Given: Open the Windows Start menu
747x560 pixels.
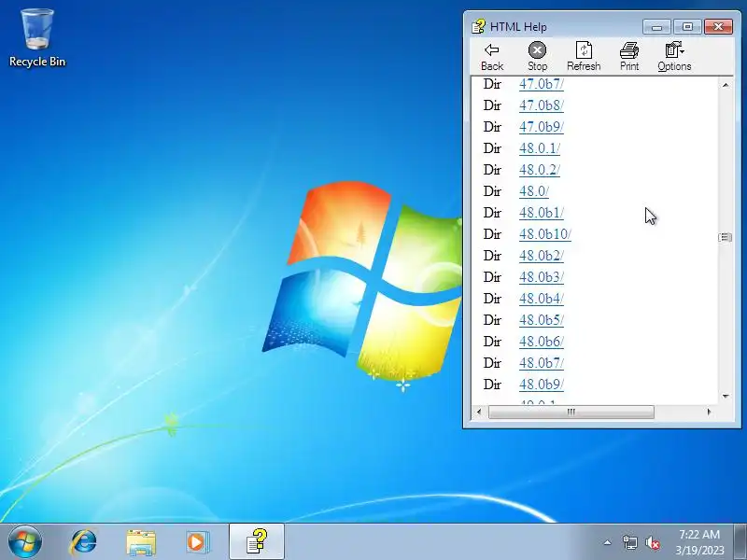Looking at the screenshot, I should tap(25, 542).
